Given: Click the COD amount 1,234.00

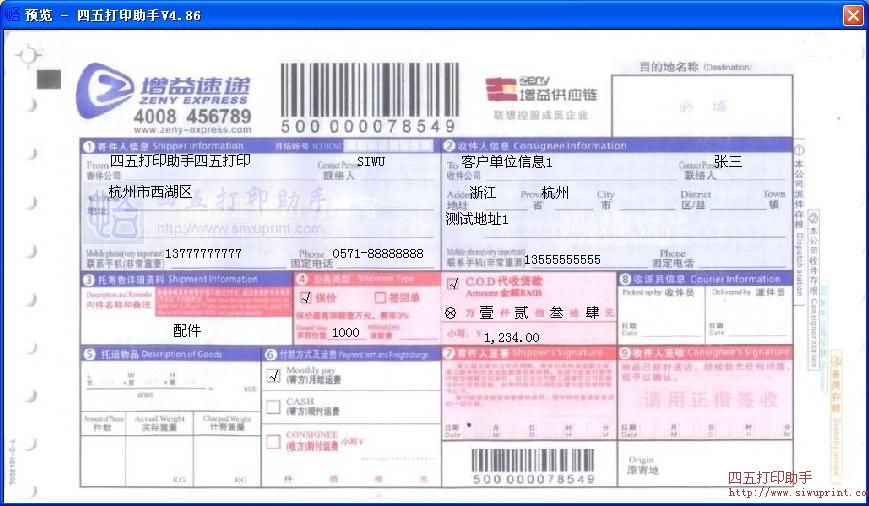Looking at the screenshot, I should (512, 338).
